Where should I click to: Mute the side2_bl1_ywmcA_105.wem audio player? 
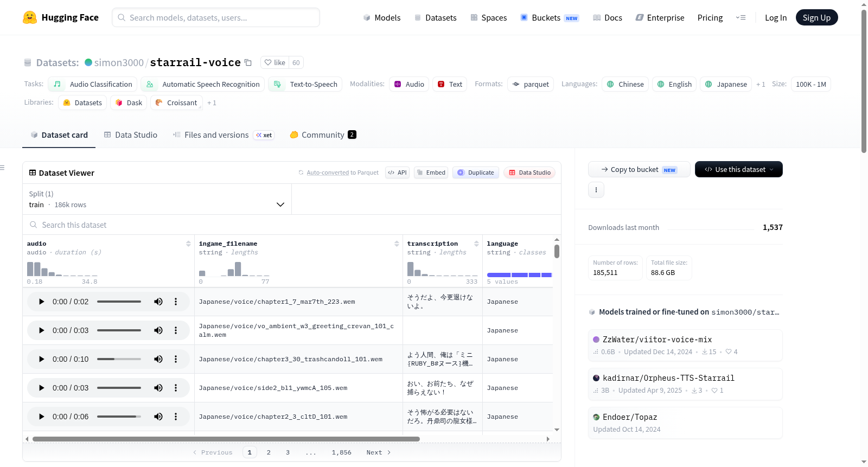click(x=158, y=388)
